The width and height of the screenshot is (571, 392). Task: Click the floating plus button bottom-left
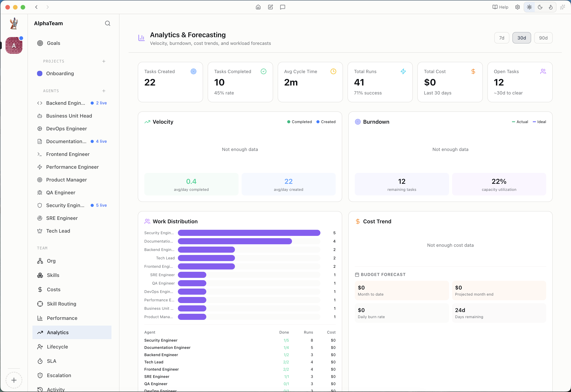pyautogui.click(x=14, y=380)
